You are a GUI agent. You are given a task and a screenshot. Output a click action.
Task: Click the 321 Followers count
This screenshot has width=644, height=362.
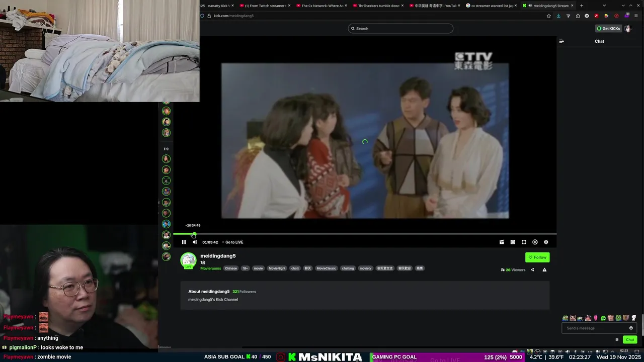pos(244,292)
